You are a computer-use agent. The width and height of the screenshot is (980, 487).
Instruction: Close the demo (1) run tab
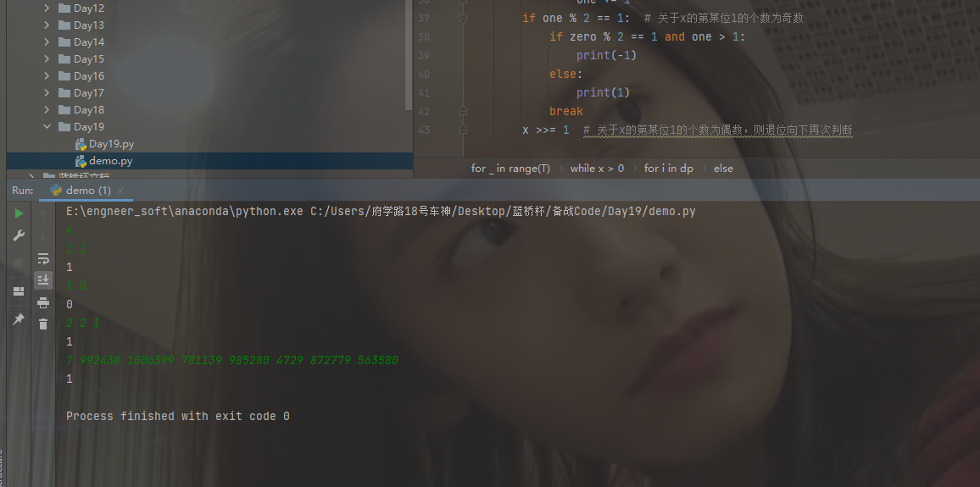click(x=120, y=191)
